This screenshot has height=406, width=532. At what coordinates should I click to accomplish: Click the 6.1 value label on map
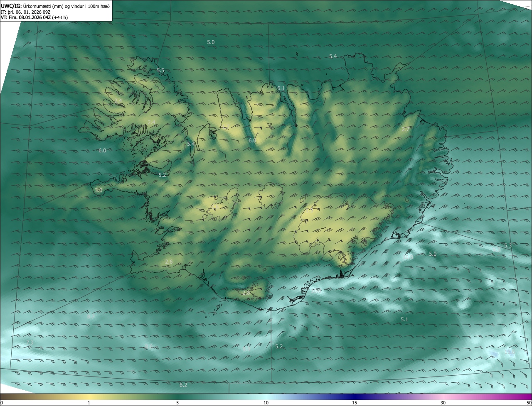coord(281,88)
